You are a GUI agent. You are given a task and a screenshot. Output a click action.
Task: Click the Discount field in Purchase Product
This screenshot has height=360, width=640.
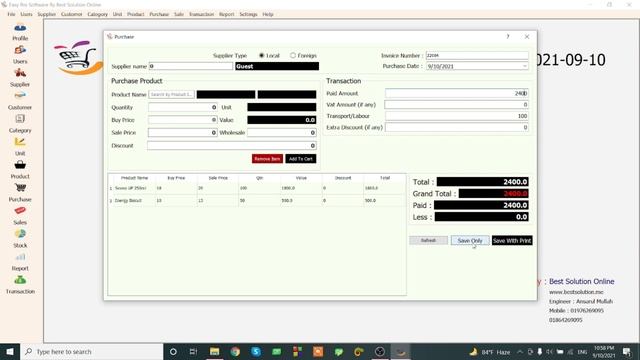232,146
